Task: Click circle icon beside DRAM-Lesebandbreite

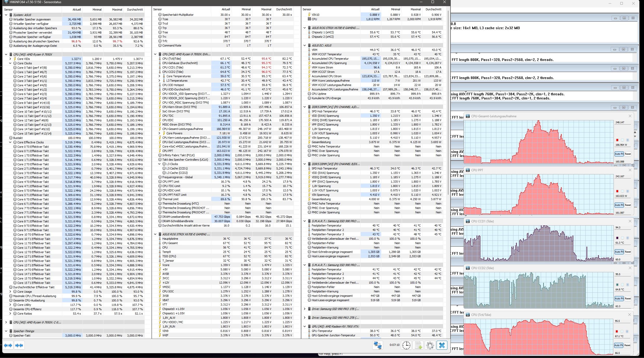Action: pos(160,217)
